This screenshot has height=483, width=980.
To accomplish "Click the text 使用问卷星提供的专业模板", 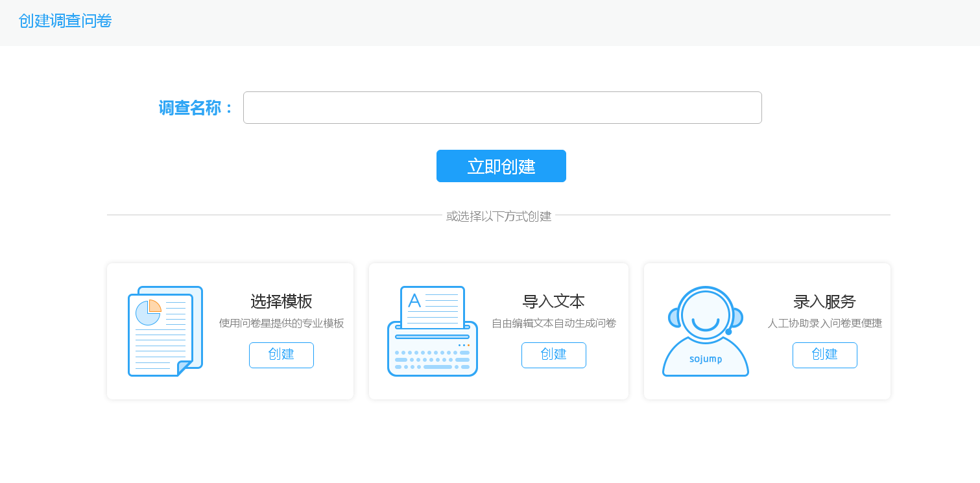I will point(281,323).
